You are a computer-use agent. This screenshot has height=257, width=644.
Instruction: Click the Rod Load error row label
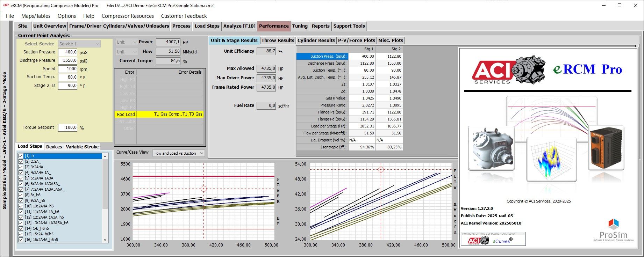[x=126, y=115]
